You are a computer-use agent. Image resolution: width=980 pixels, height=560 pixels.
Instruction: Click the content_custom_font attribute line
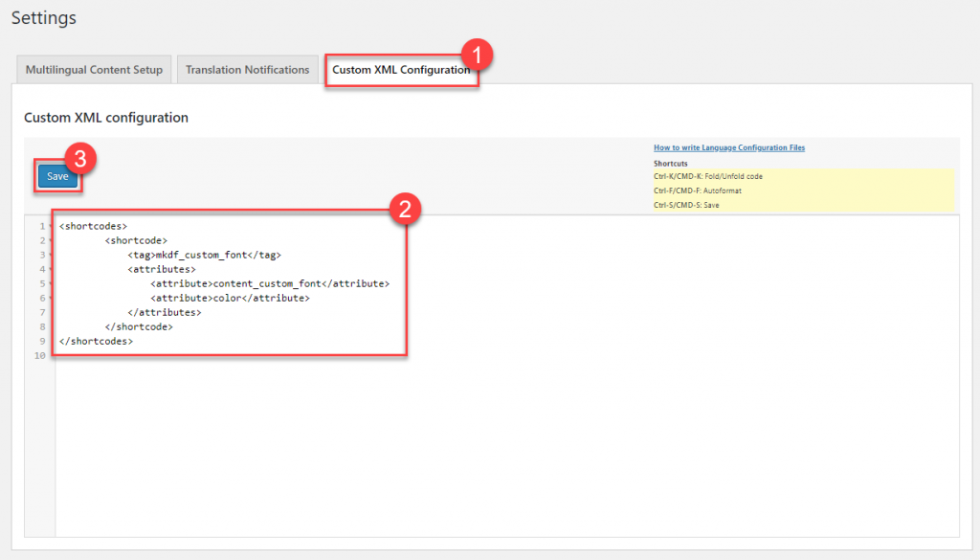tap(270, 283)
